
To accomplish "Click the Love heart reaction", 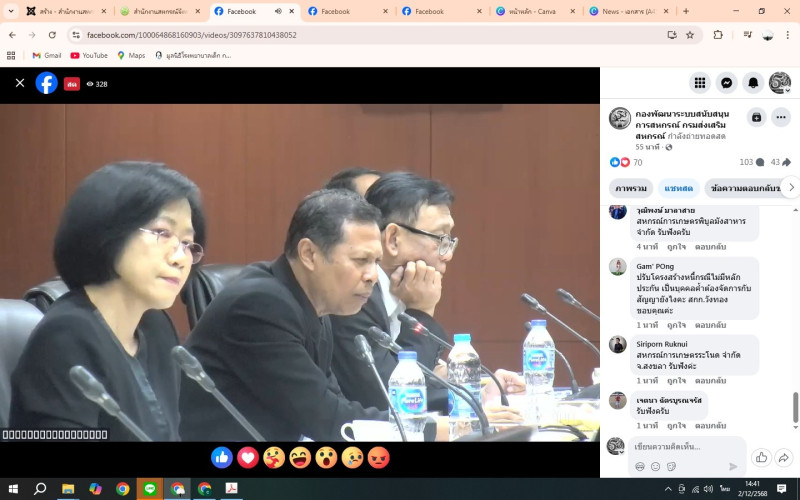I will [x=248, y=457].
